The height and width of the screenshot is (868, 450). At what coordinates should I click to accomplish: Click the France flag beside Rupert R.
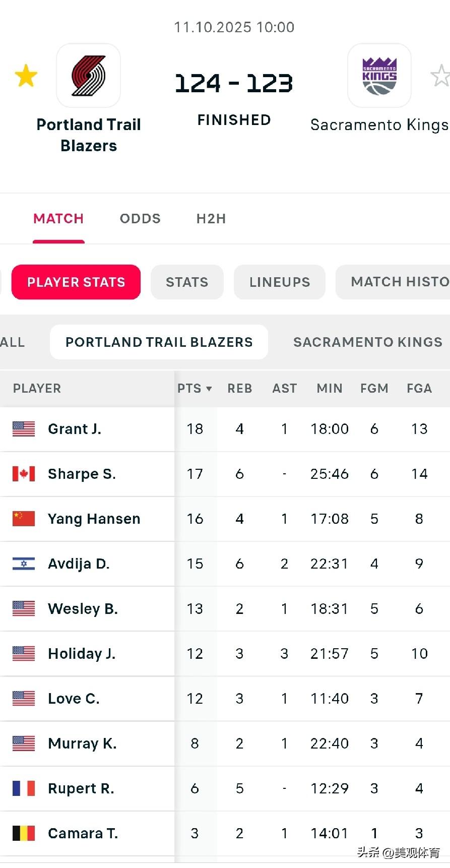(x=24, y=788)
